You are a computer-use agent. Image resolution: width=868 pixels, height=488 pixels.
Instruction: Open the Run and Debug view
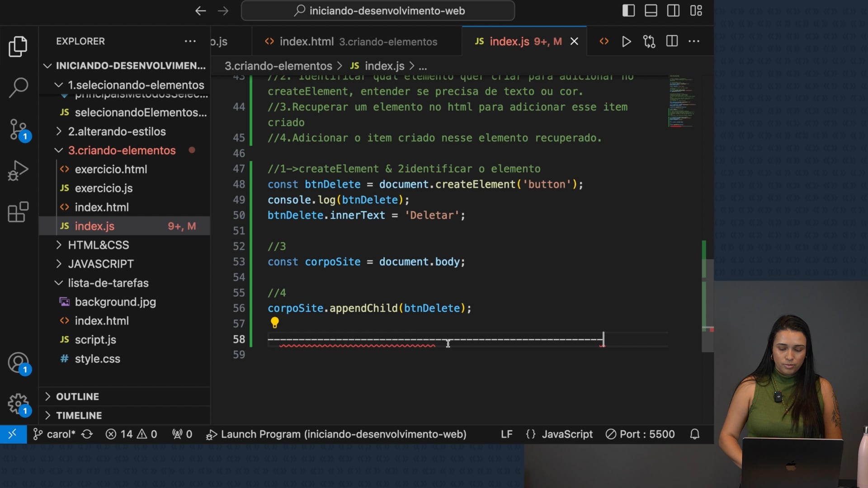(x=19, y=171)
